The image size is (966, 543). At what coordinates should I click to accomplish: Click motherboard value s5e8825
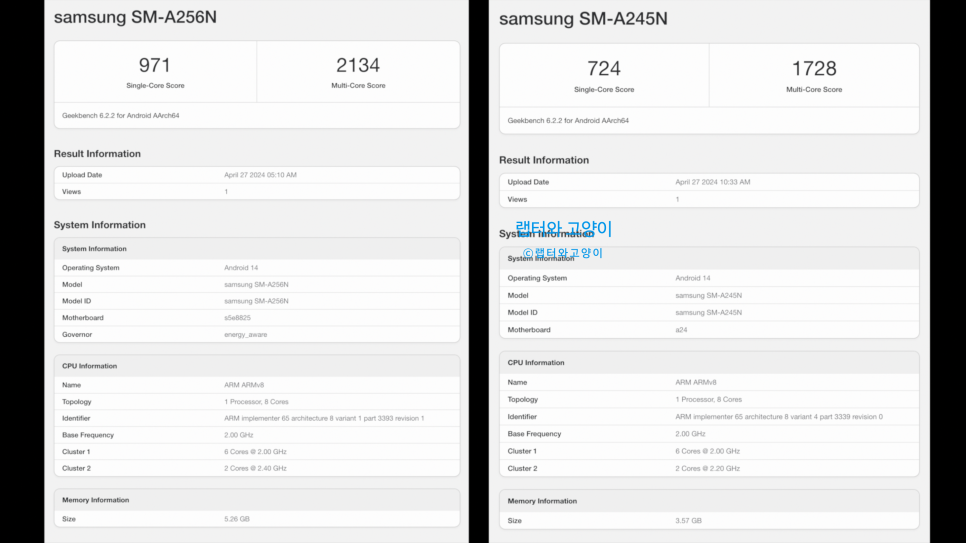pos(237,318)
